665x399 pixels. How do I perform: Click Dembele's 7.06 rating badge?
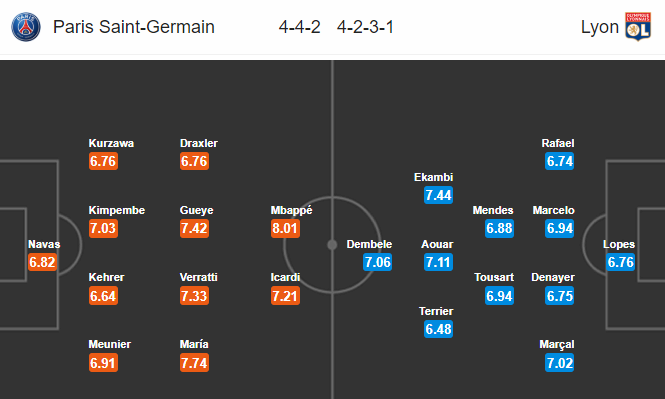pos(377,262)
